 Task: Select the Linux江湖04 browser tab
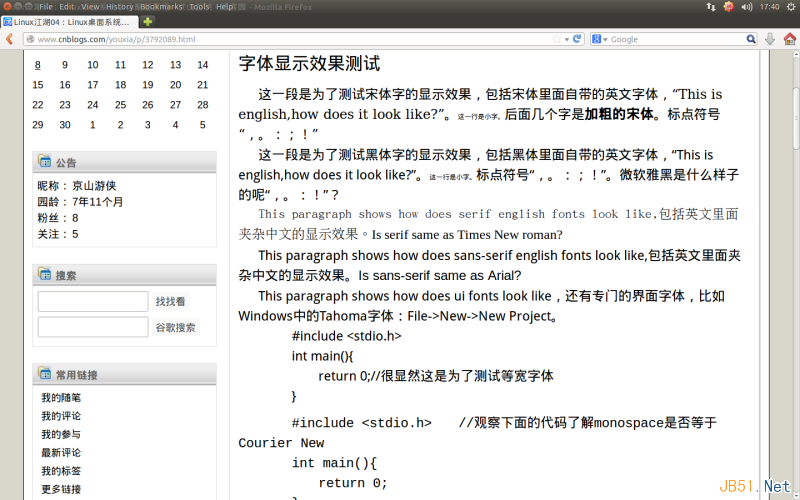tap(69, 21)
